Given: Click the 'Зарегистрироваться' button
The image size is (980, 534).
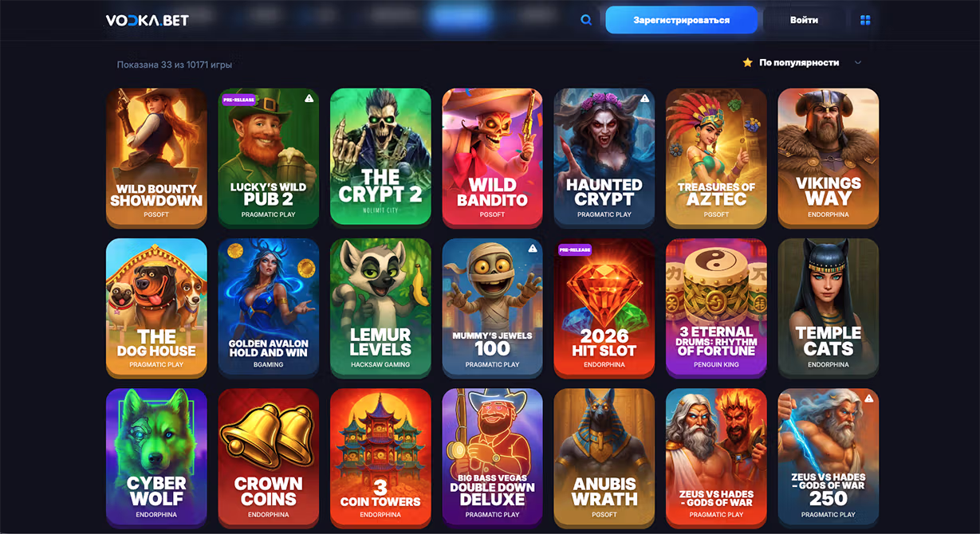Looking at the screenshot, I should pos(681,20).
